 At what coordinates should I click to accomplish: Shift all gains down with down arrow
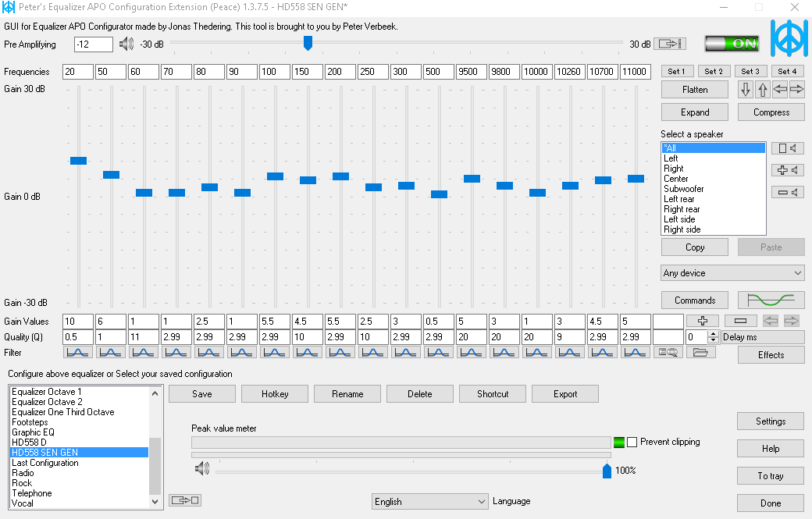pyautogui.click(x=745, y=90)
